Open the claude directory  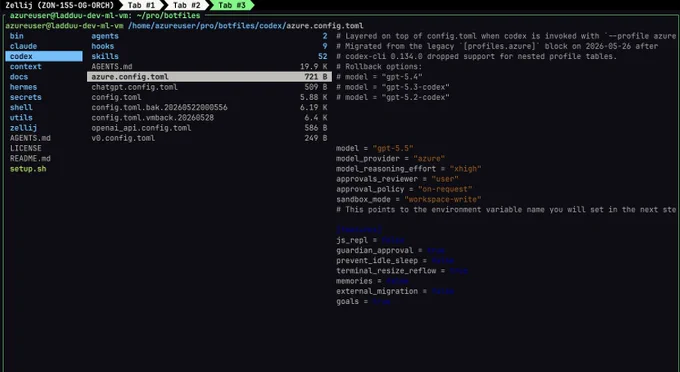(x=23, y=46)
